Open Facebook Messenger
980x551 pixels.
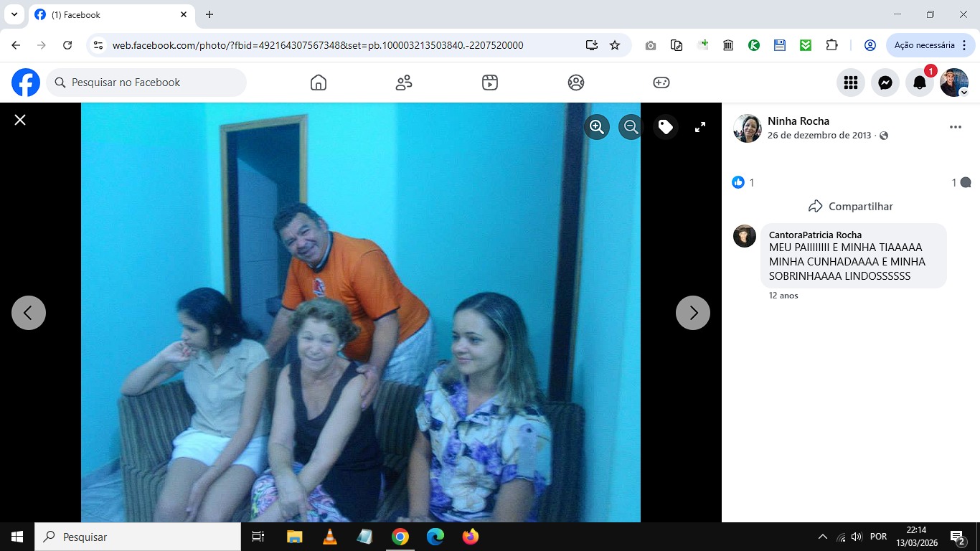click(885, 83)
